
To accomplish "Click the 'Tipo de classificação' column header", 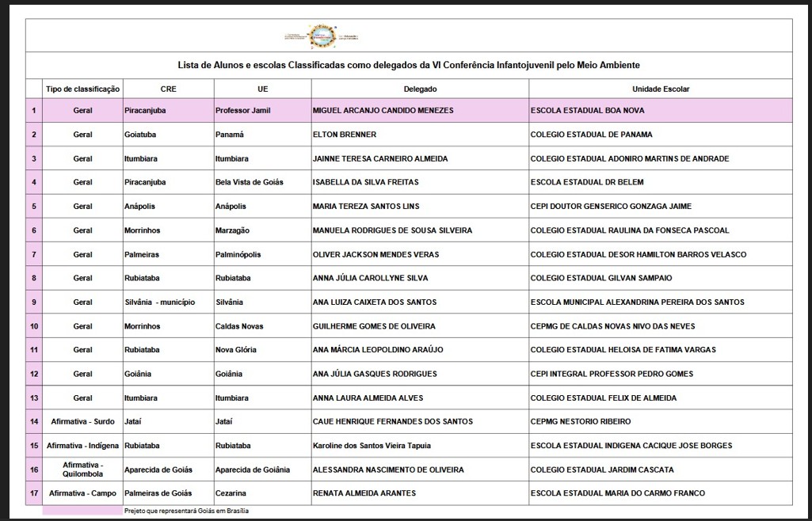I will pos(82,89).
